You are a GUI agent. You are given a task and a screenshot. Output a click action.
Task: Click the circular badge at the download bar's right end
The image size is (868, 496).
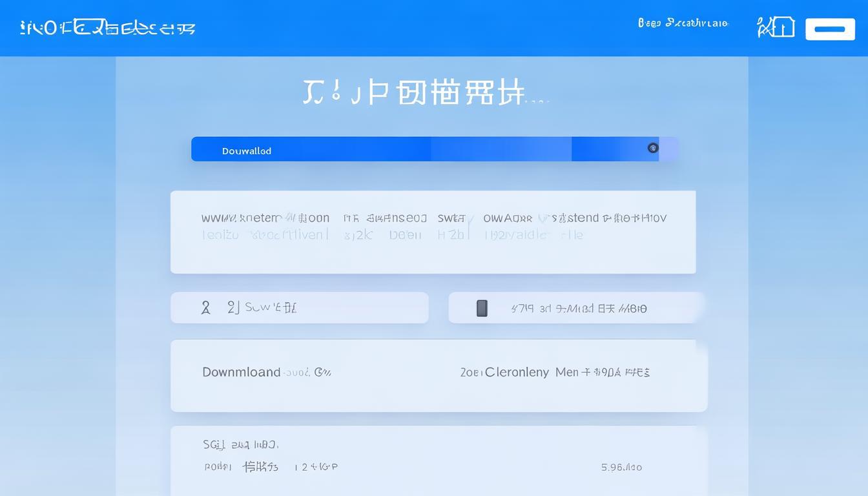tap(652, 148)
